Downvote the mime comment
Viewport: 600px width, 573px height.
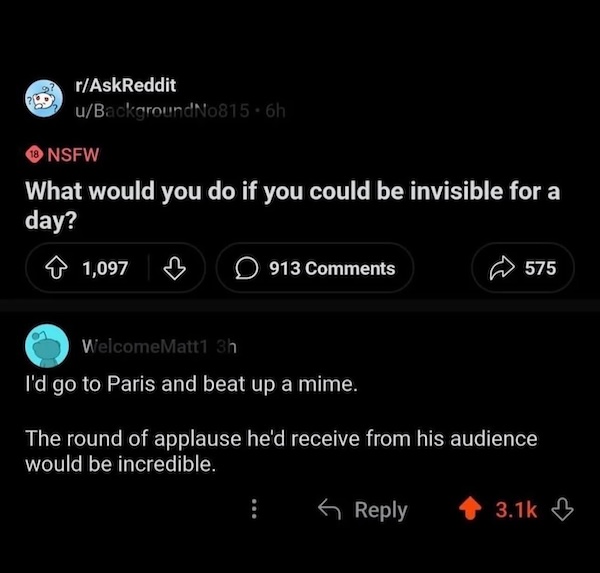[x=562, y=509]
